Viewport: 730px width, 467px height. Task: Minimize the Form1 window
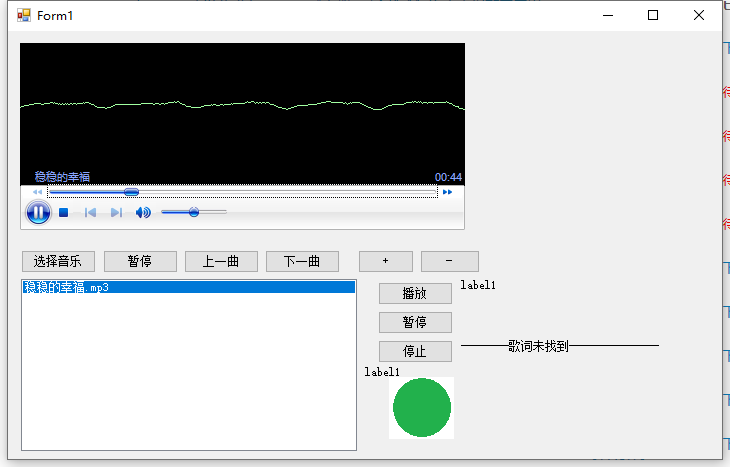pyautogui.click(x=608, y=15)
